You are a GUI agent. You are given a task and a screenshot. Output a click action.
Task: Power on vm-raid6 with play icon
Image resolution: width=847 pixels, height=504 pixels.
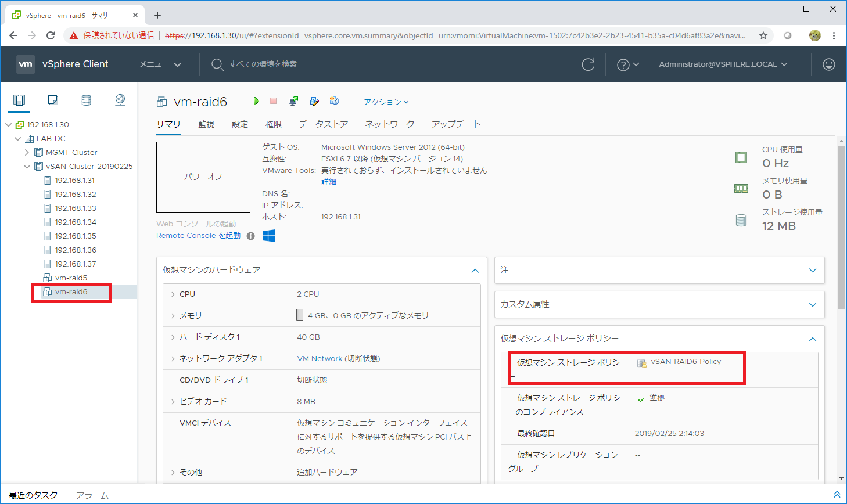pyautogui.click(x=256, y=101)
